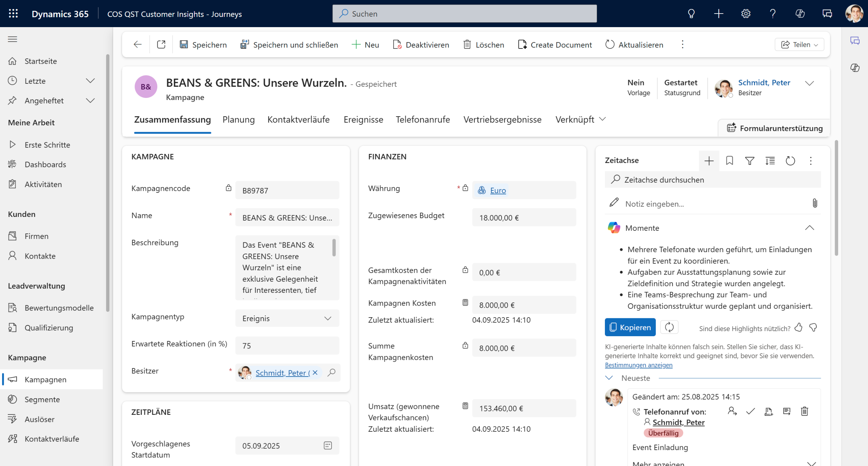Click the timeline bookmark icon
Viewport: 868px width, 466px height.
pos(729,161)
